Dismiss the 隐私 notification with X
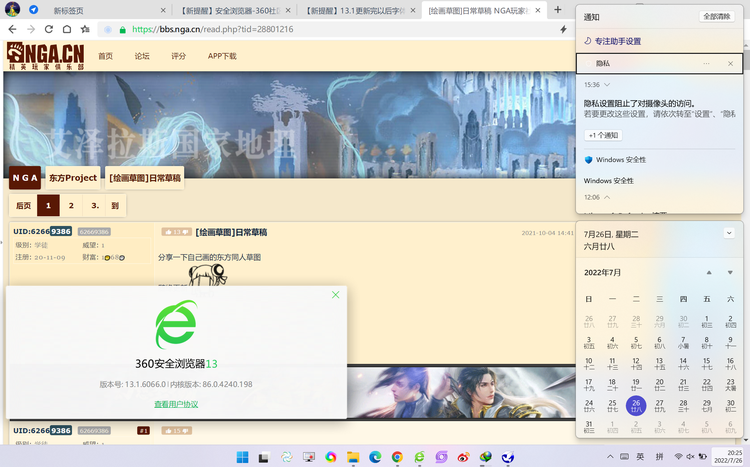The image size is (750, 467). click(730, 64)
